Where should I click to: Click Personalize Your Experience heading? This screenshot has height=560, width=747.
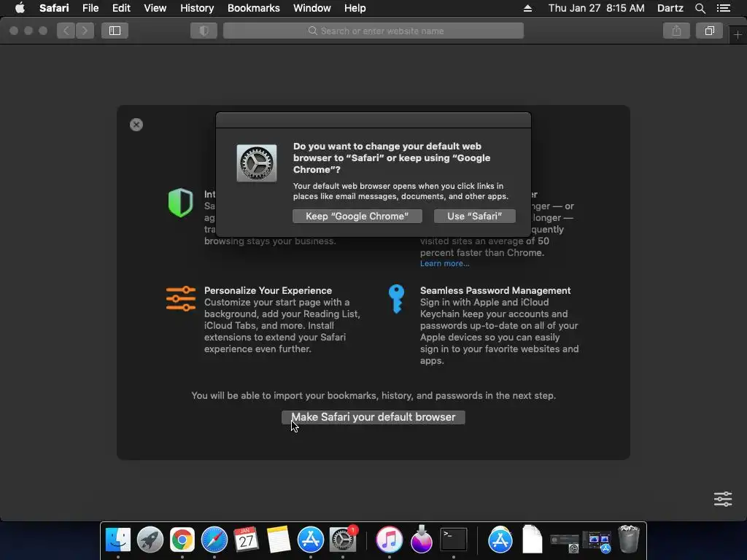pyautogui.click(x=268, y=290)
